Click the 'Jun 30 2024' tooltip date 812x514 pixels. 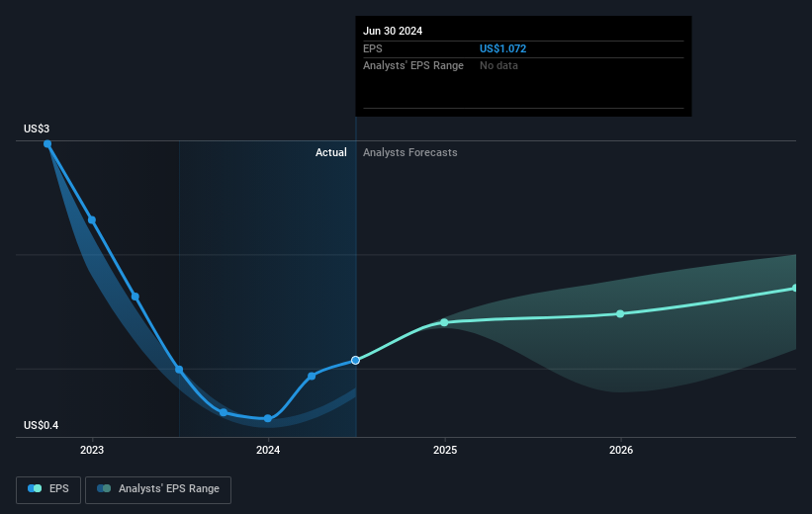pyautogui.click(x=393, y=31)
